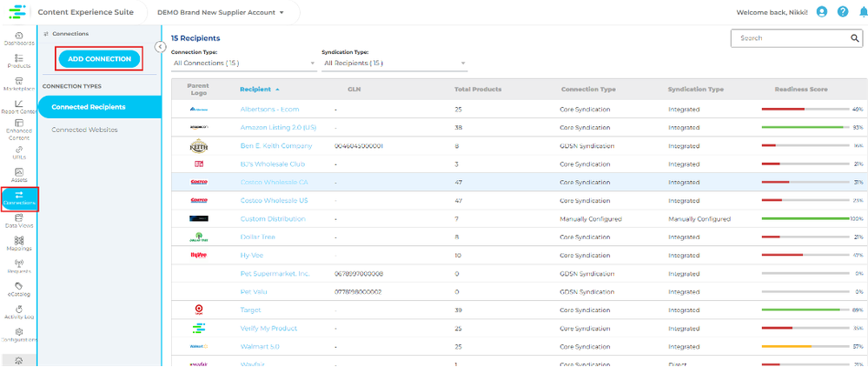
Task: Open Mappings in the sidebar
Action: pos(19,244)
